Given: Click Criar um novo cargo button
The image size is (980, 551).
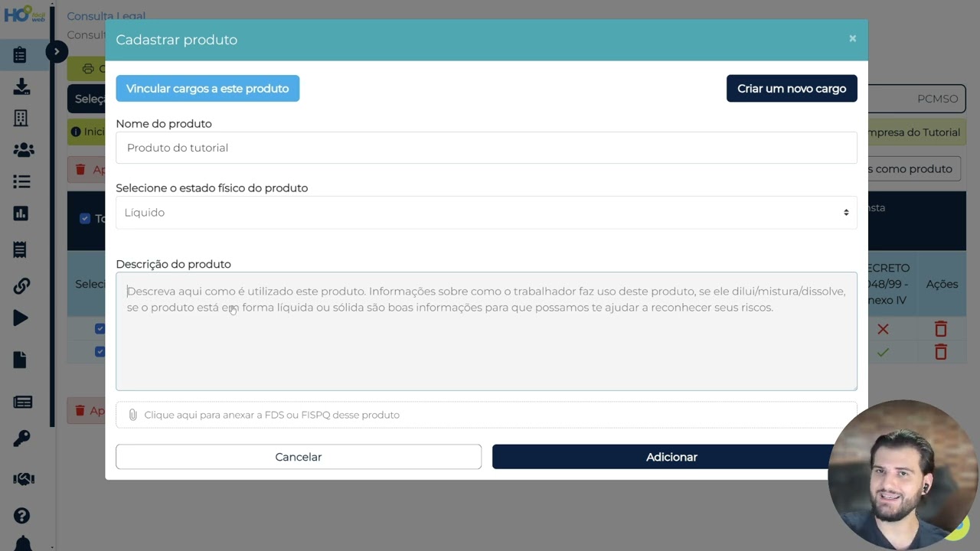Looking at the screenshot, I should pyautogui.click(x=792, y=88).
